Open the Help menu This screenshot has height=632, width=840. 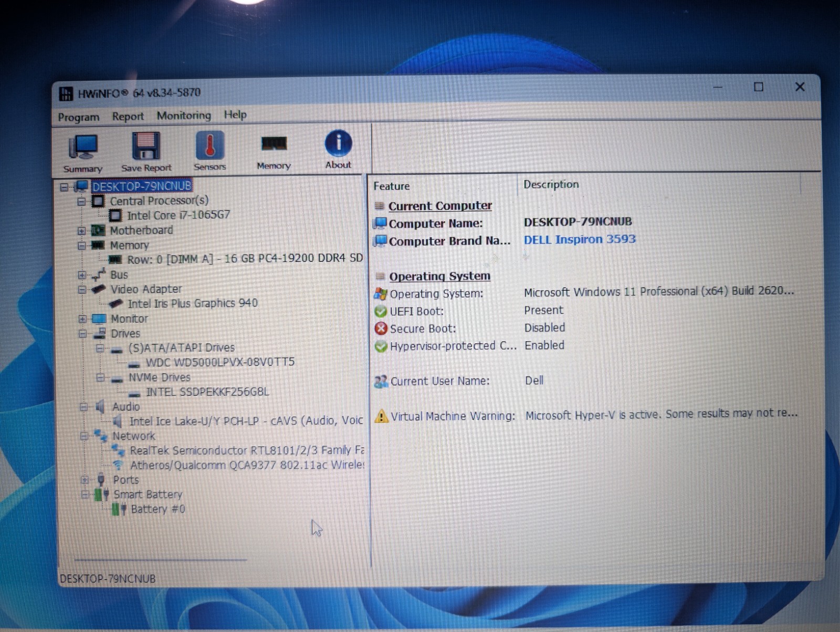[235, 114]
